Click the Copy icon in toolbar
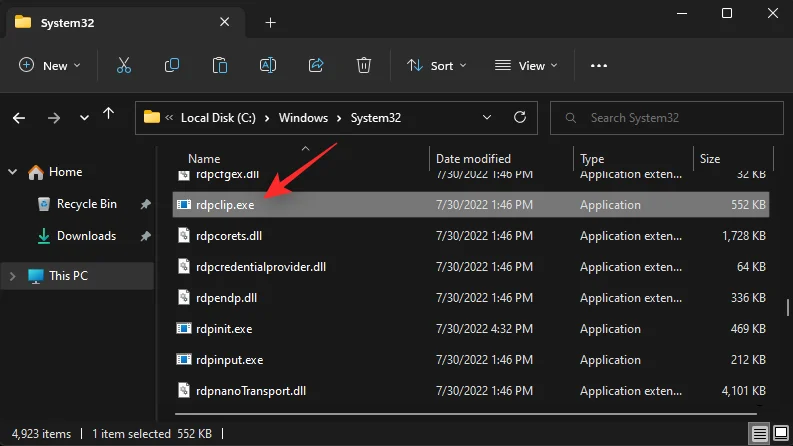 click(x=172, y=65)
